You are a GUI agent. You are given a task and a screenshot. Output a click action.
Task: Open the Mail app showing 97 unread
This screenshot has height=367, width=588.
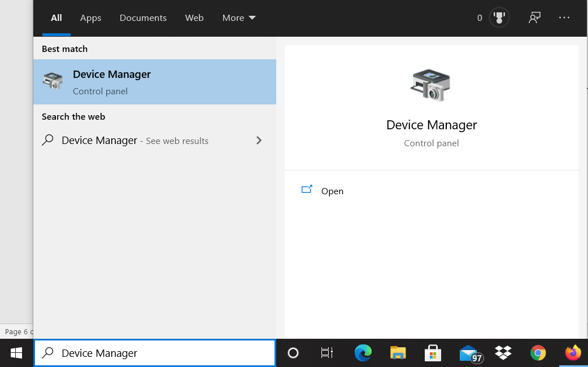tap(468, 352)
